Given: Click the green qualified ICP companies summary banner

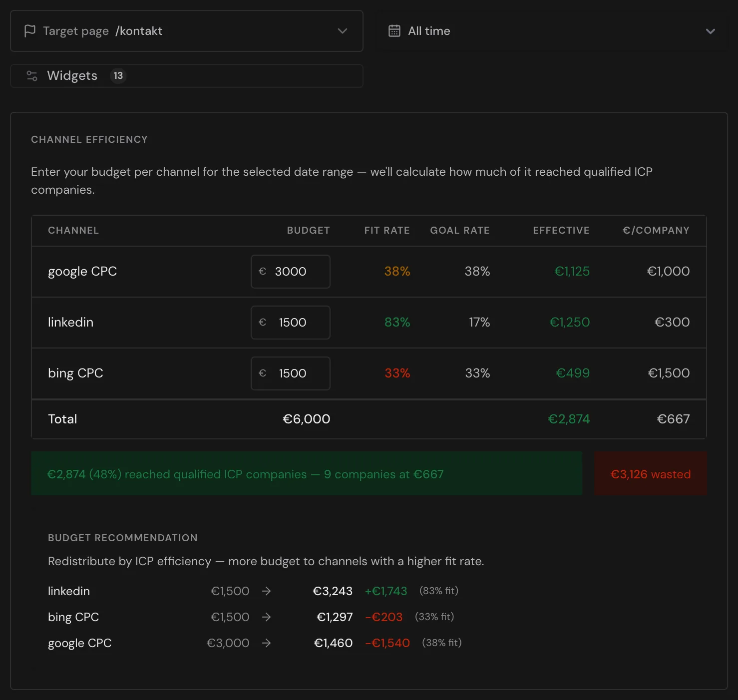Looking at the screenshot, I should [307, 474].
